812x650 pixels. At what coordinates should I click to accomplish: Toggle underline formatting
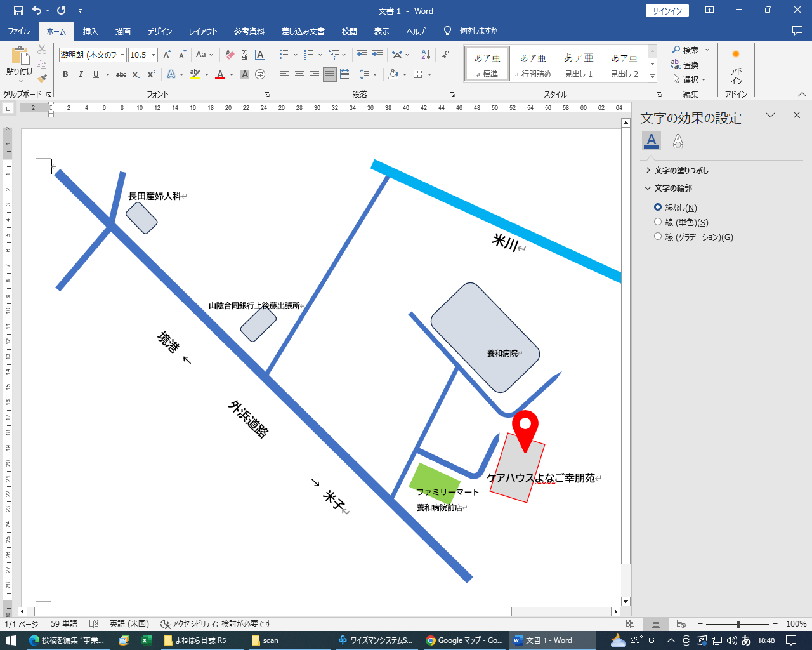click(x=96, y=74)
